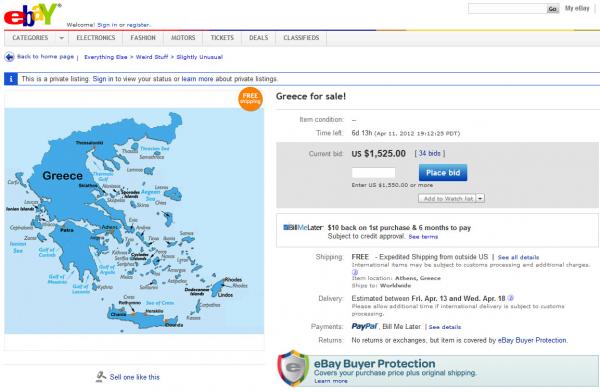Click the register link in welcome line

(138, 25)
